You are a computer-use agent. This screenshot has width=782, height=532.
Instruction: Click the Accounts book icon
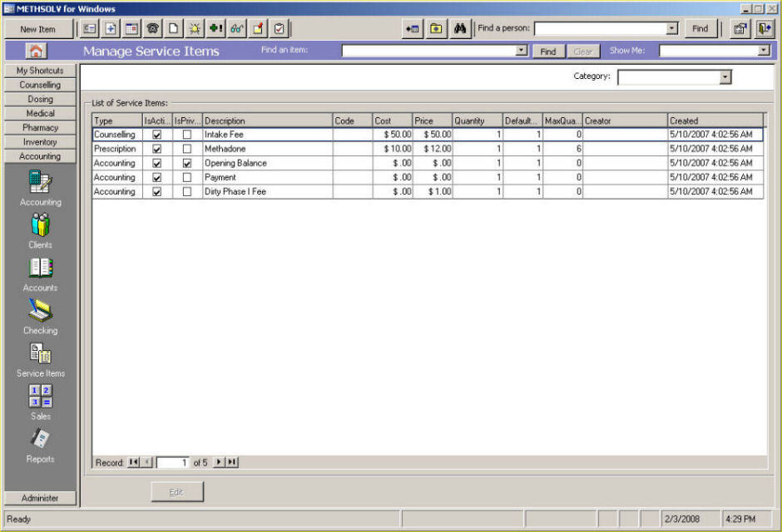pyautogui.click(x=40, y=268)
